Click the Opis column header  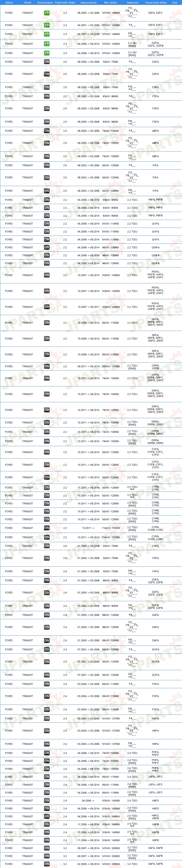pyautogui.click(x=174, y=2)
